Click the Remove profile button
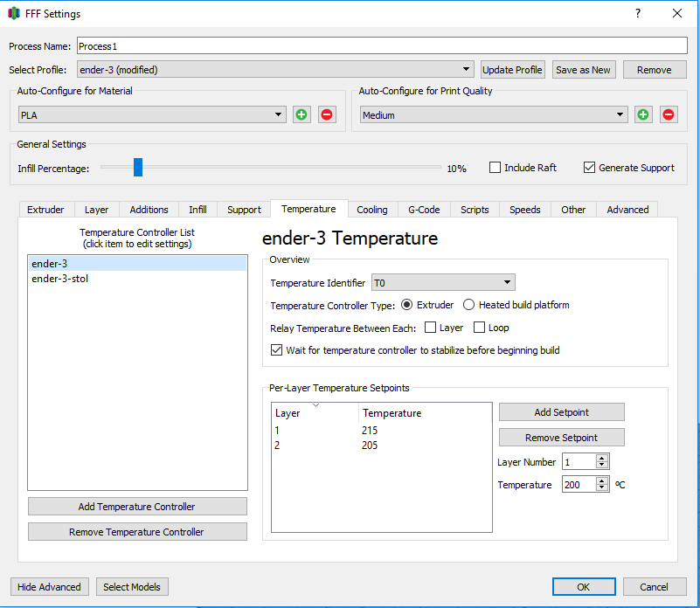 655,70
